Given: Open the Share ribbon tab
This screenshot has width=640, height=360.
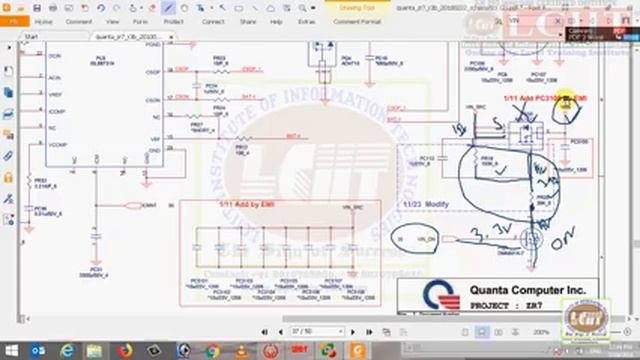Looking at the screenshot, I should pyautogui.click(x=248, y=22).
